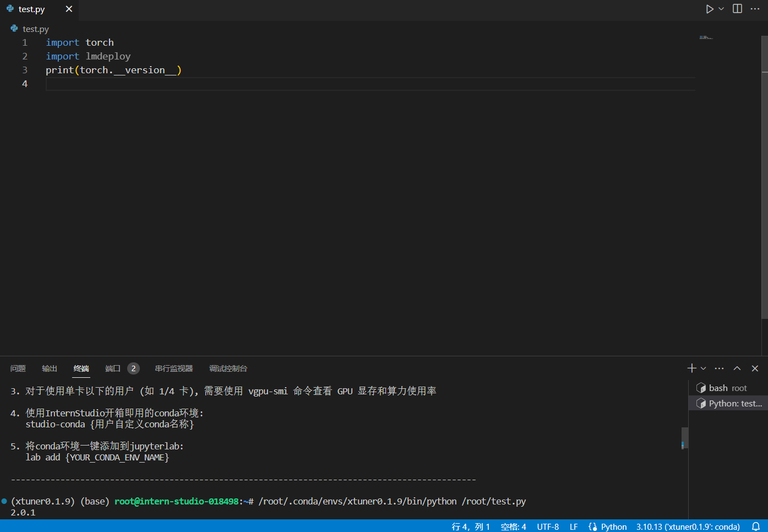The width and height of the screenshot is (768, 532).
Task: Open the 调试控制台 panel tab
Action: coord(228,368)
